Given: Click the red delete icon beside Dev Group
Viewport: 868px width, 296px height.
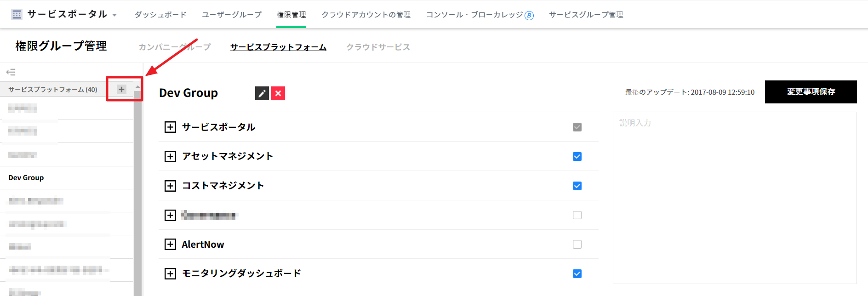Looking at the screenshot, I should [278, 93].
